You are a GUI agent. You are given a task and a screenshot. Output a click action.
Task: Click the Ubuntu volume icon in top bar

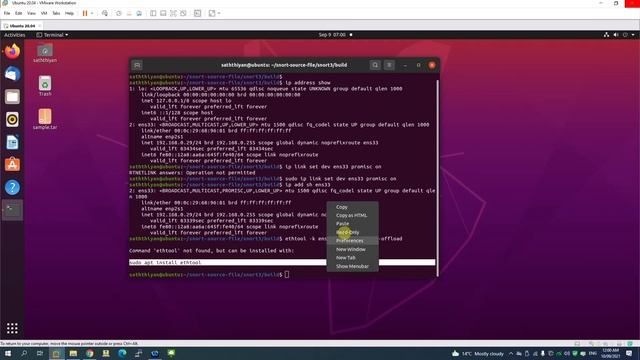pyautogui.click(x=616, y=35)
